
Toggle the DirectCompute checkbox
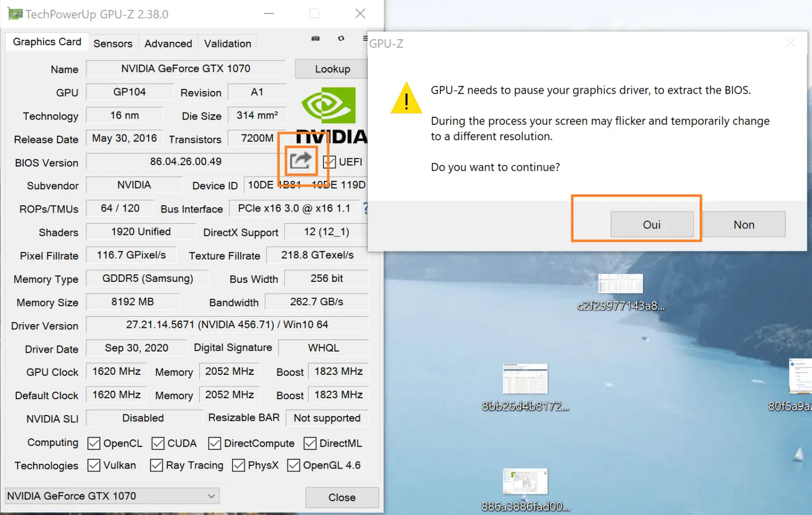click(x=214, y=443)
